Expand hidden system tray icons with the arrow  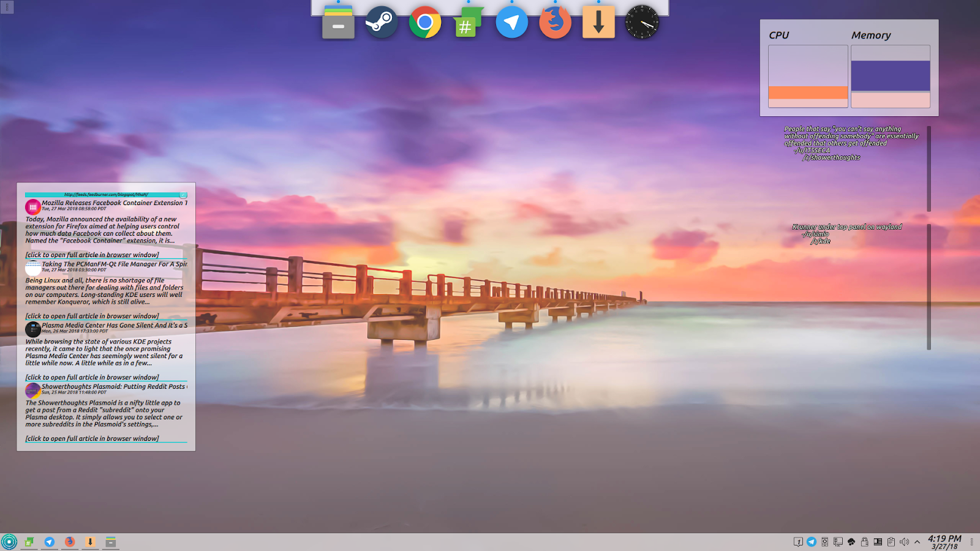[x=917, y=541]
